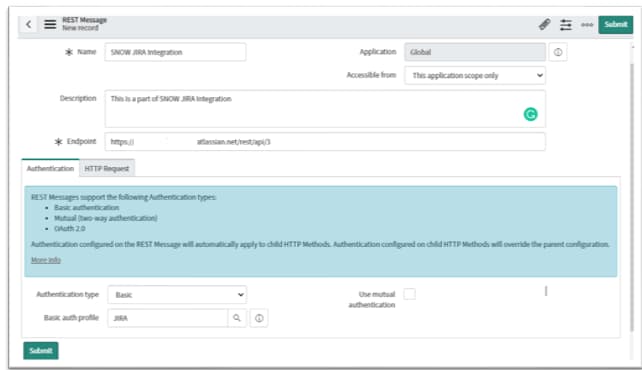Click into the Description text area
This screenshot has width=642, height=370.
coord(325,109)
